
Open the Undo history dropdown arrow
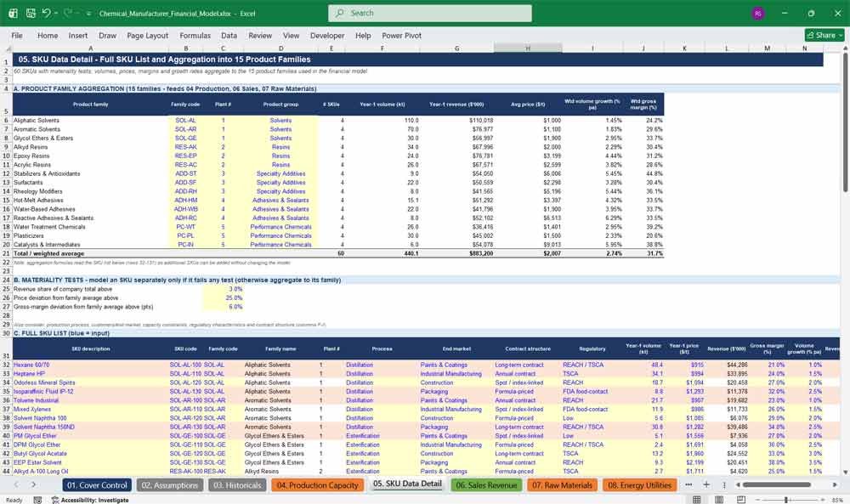tap(56, 13)
